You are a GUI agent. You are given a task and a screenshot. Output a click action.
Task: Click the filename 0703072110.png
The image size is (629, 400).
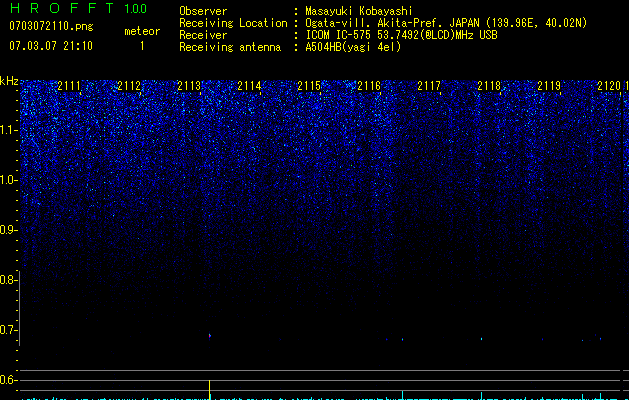[51, 26]
